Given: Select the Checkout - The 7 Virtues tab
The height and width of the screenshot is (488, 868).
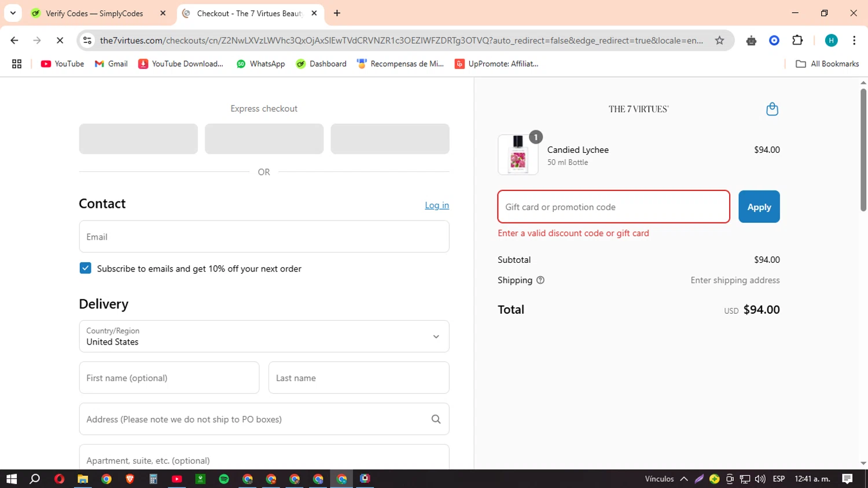Looking at the screenshot, I should [251, 13].
